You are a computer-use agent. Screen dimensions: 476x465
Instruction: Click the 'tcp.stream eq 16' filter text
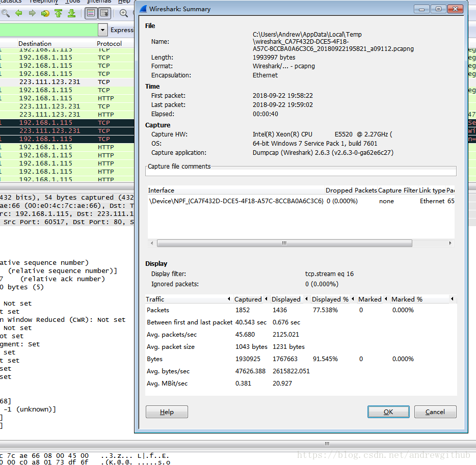[x=329, y=273]
